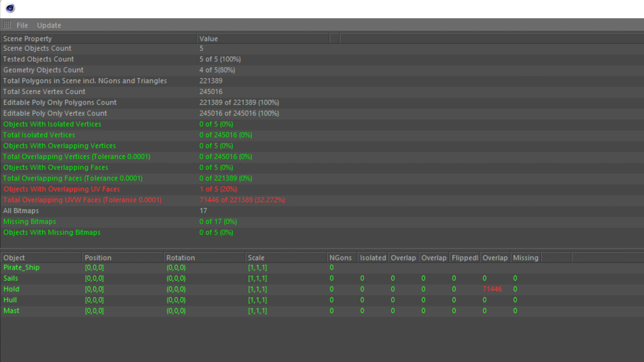Click the Isolated column header

[x=373, y=258]
